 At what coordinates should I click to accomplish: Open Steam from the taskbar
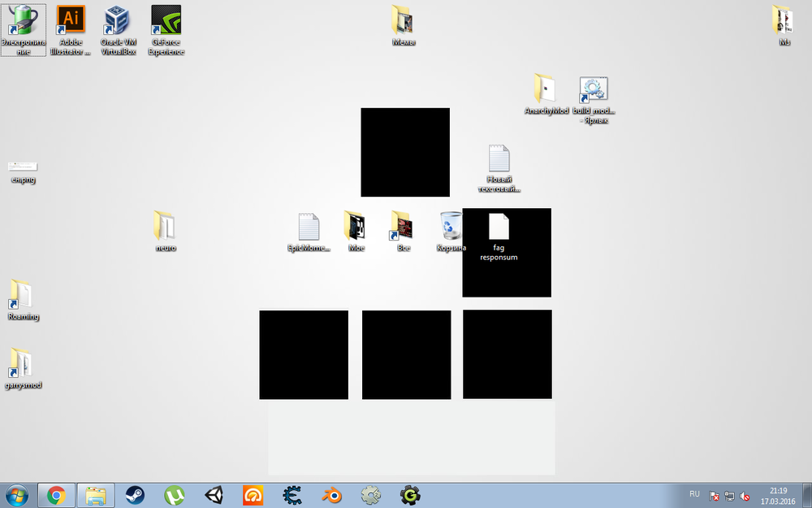(x=134, y=495)
